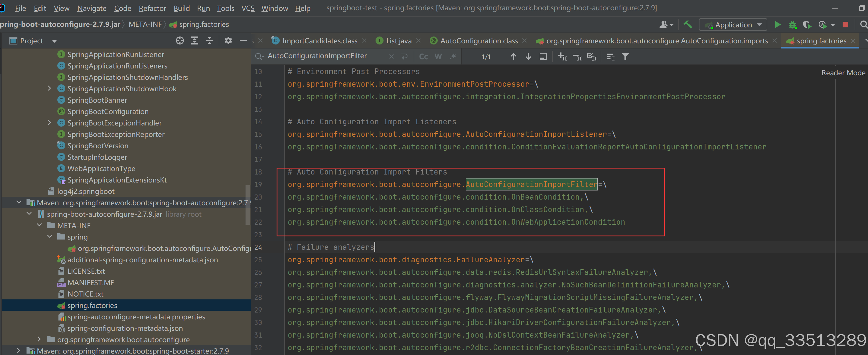Open Project panel settings with the gear icon

point(228,40)
